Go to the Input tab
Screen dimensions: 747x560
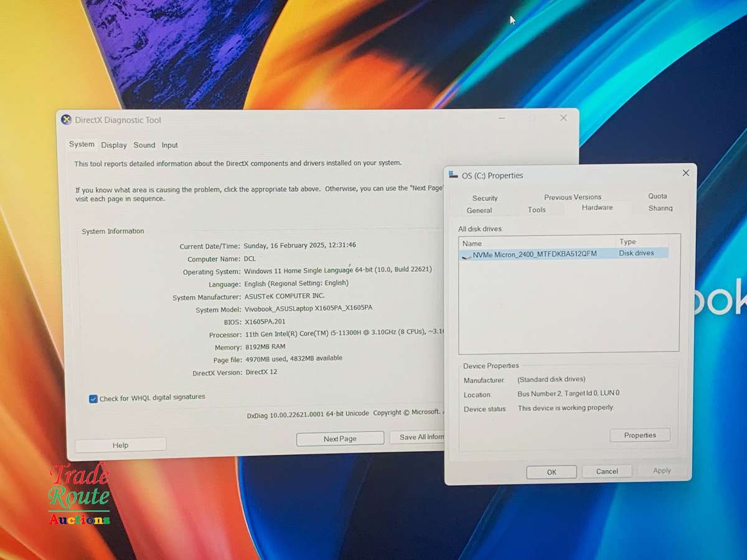coord(169,145)
